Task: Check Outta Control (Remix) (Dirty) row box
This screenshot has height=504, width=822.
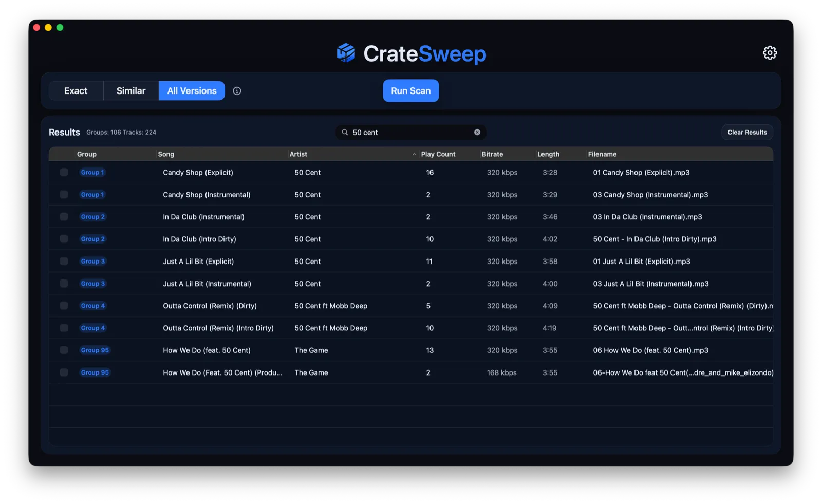Action: [64, 306]
